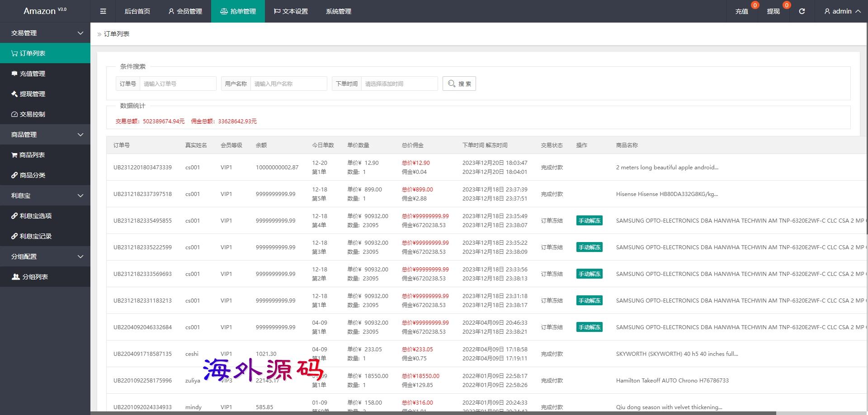This screenshot has width=868, height=415.
Task: Click user name ceshi cell
Action: tap(192, 354)
